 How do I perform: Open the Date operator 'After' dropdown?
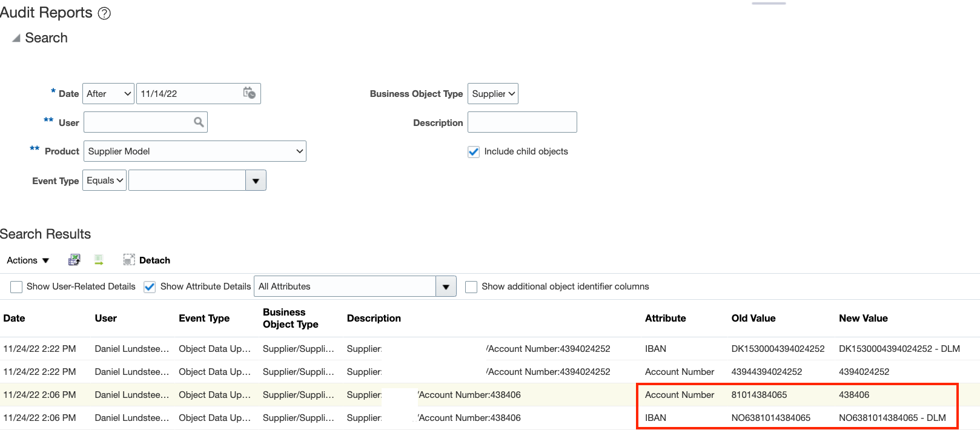pyautogui.click(x=108, y=94)
